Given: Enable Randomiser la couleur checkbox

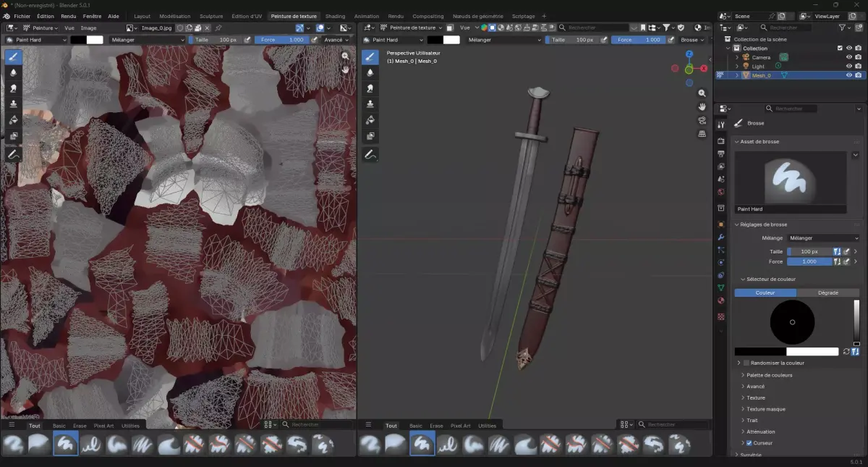Looking at the screenshot, I should (747, 363).
